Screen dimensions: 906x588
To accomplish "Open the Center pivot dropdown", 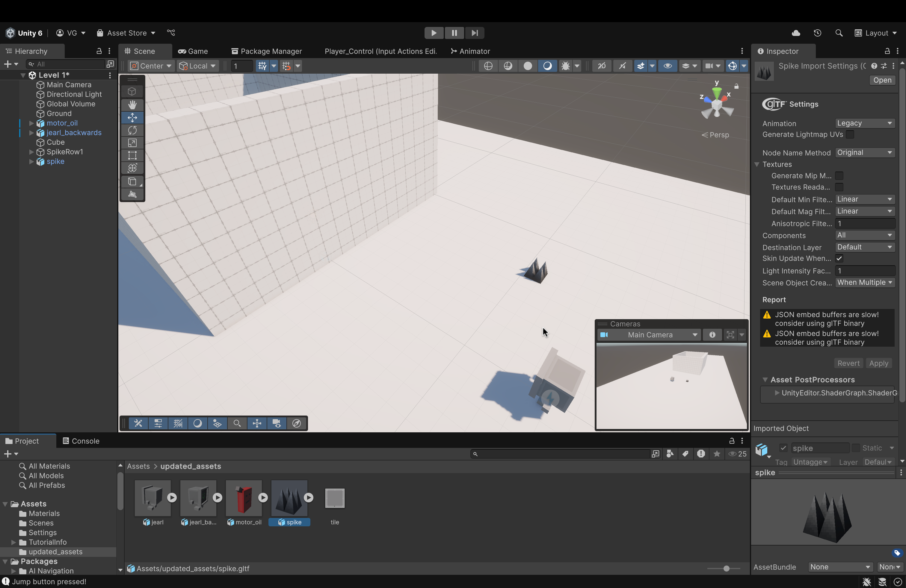I will 150,66.
